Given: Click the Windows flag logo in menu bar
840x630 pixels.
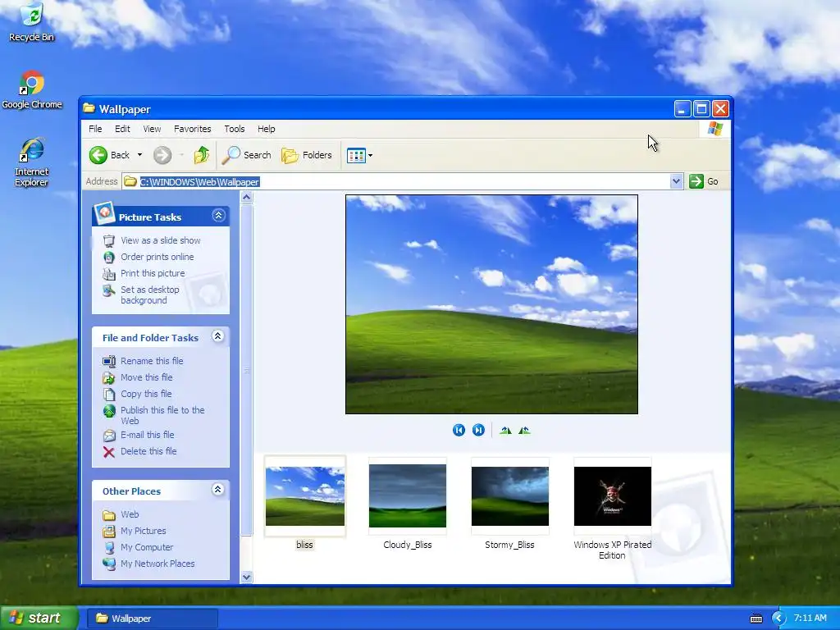Looking at the screenshot, I should coord(714,129).
